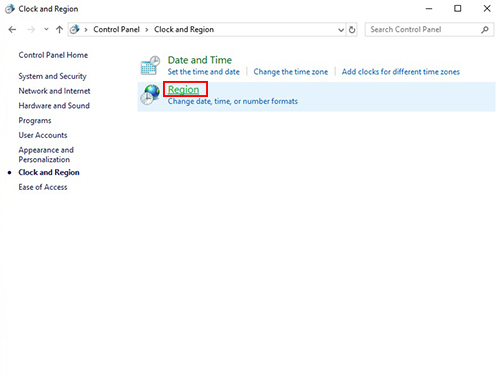Expand the chevron before Control Panel breadcrumb
Image resolution: width=500 pixels, height=375 pixels.
click(86, 30)
